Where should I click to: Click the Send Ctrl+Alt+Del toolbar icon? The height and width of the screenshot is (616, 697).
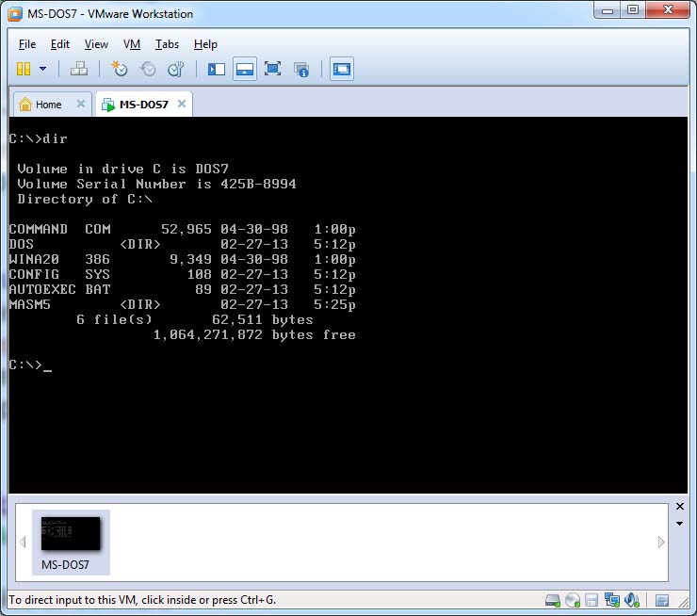(79, 69)
